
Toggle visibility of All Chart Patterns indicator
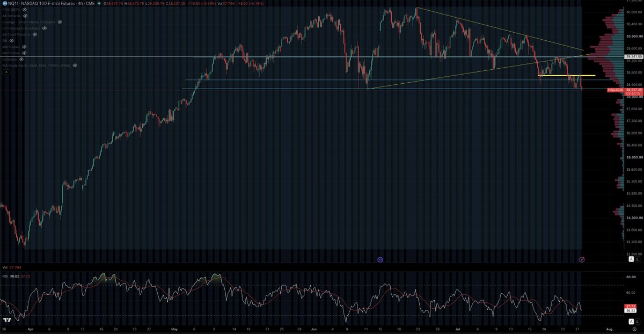35,34
